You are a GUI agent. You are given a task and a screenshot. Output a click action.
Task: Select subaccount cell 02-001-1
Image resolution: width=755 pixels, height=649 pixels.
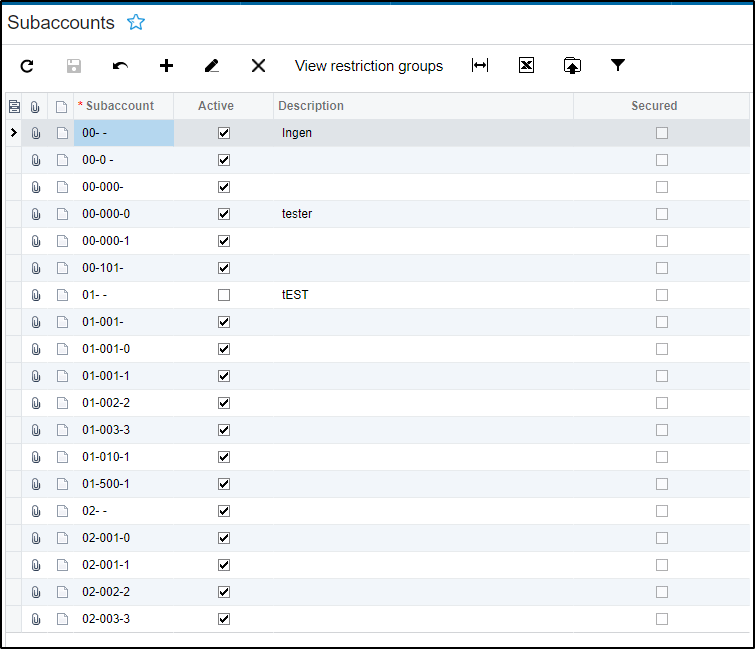click(124, 565)
